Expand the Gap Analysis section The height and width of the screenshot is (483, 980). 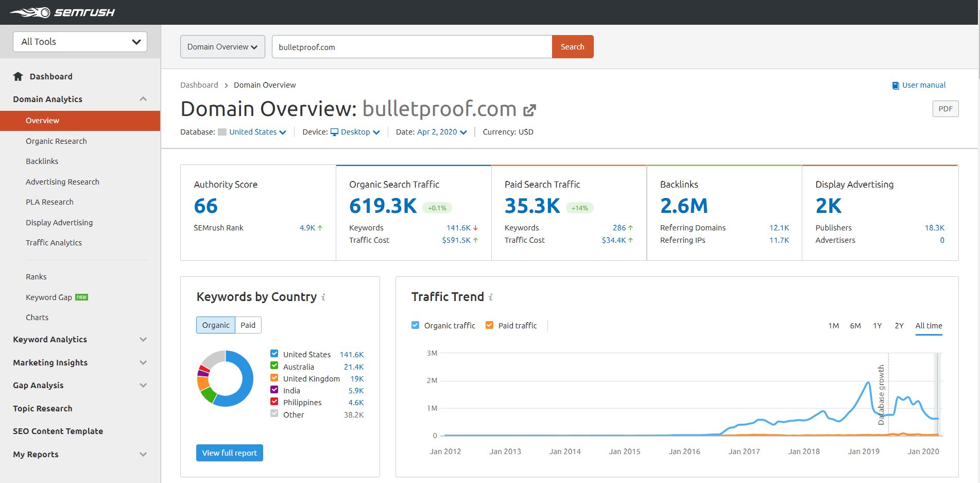click(143, 385)
